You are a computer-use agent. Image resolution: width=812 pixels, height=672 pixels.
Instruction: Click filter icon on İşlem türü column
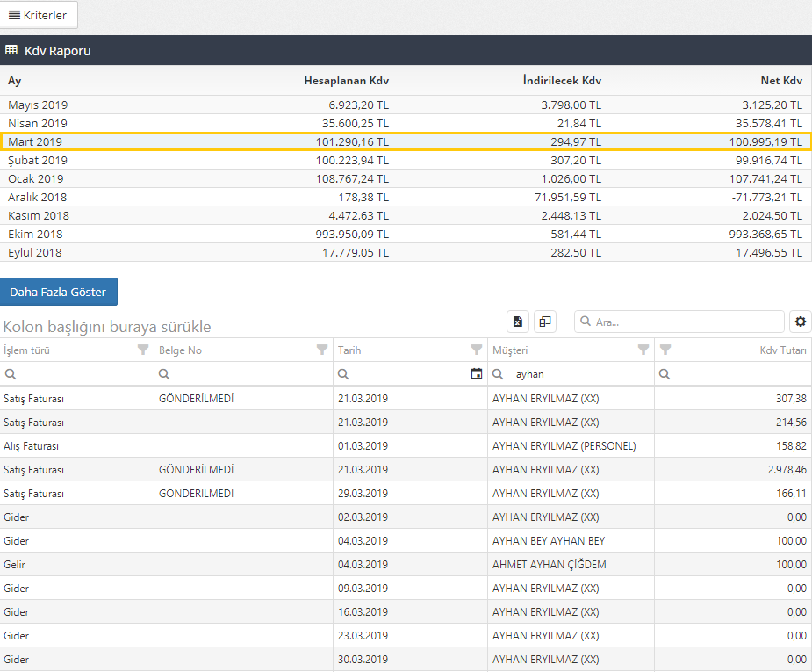coord(143,350)
